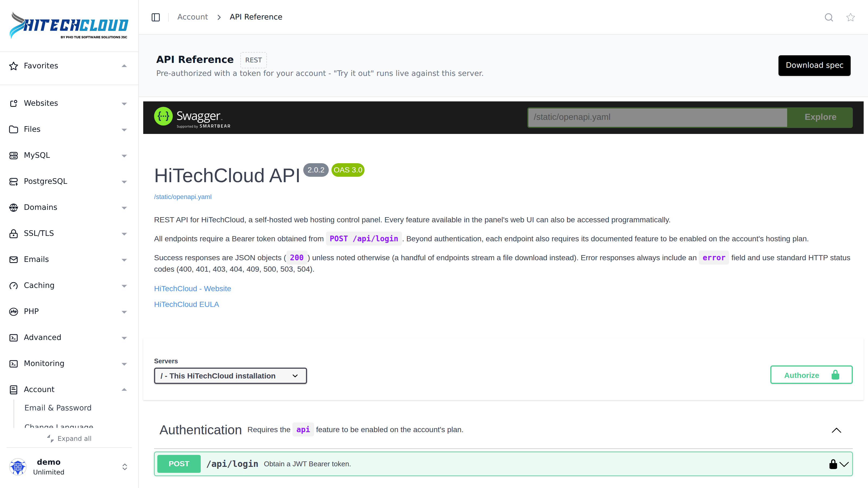
Task: Click the Explore button
Action: coord(820,117)
